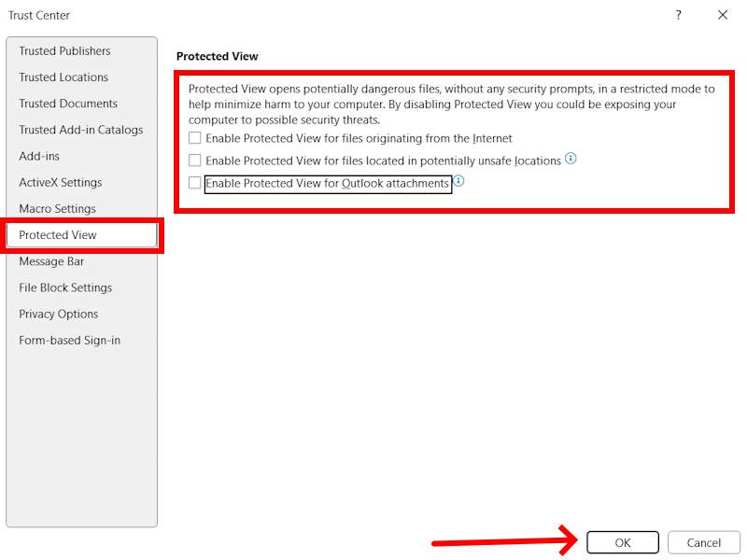Viewport: 747px width, 560px height.
Task: Click the info icon beside unsafe locations option
Action: 571,160
